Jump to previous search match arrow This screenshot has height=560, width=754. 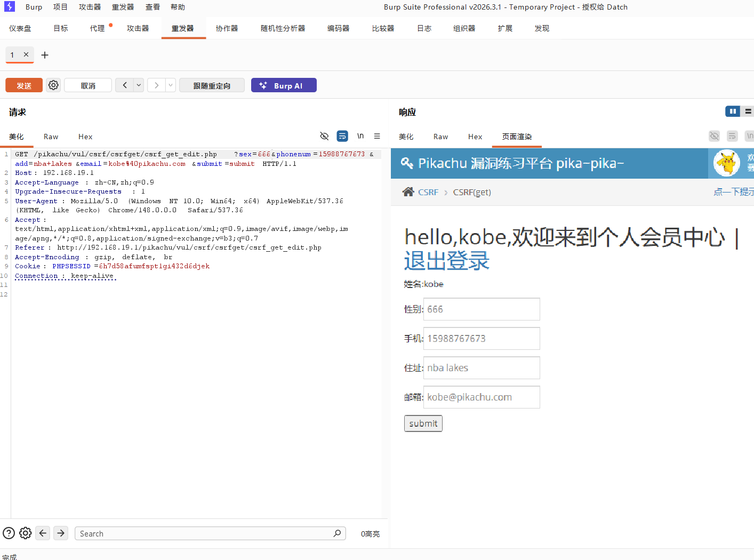click(x=43, y=533)
